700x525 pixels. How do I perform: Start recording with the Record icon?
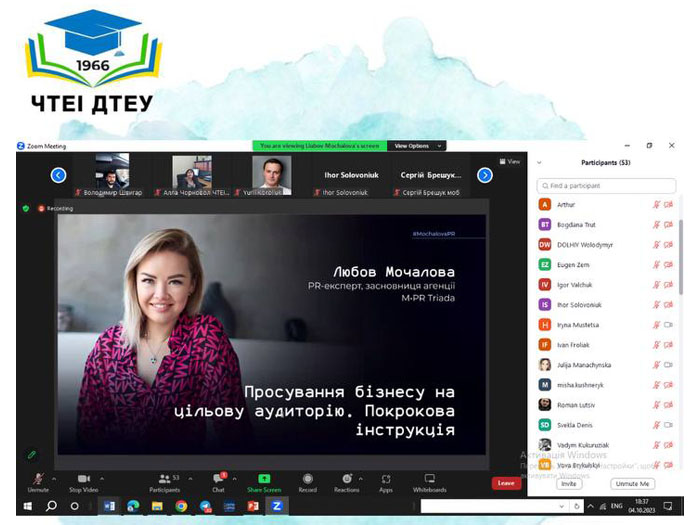pyautogui.click(x=308, y=479)
